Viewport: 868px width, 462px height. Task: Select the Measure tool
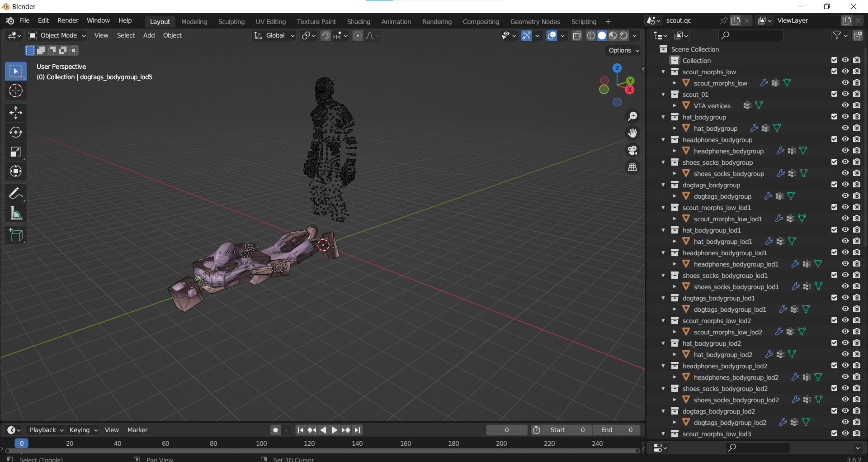point(15,213)
